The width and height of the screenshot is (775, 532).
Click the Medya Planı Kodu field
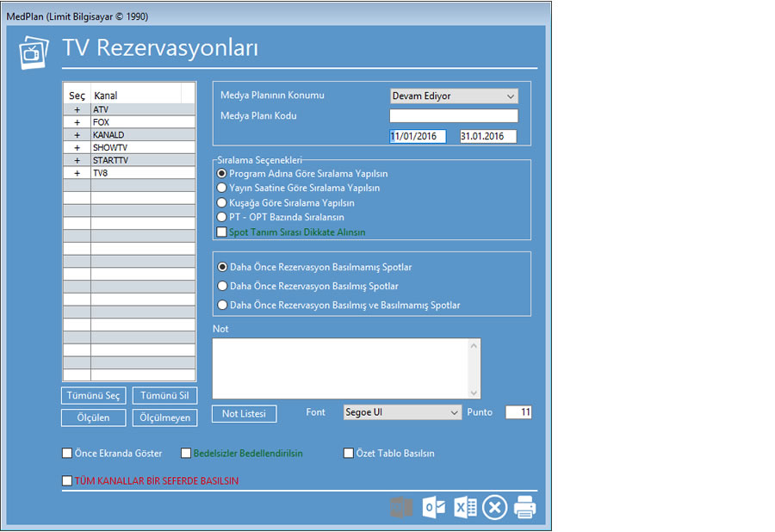click(453, 116)
